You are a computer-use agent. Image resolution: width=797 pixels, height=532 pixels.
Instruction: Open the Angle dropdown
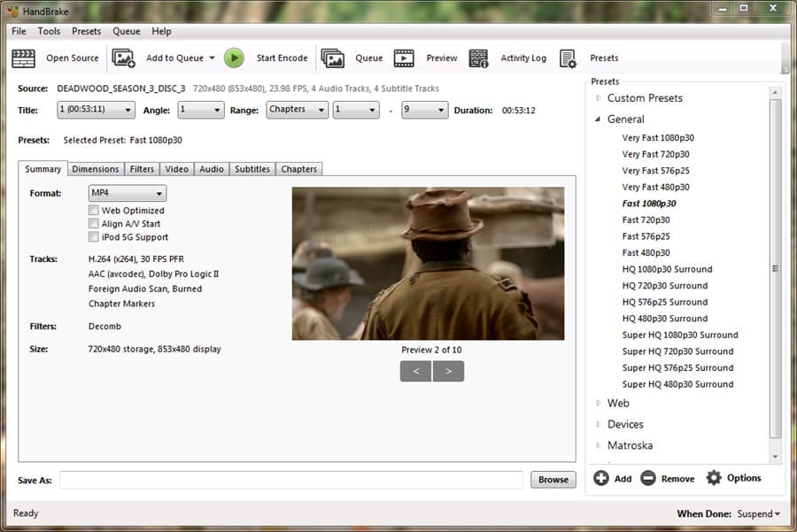pyautogui.click(x=201, y=110)
